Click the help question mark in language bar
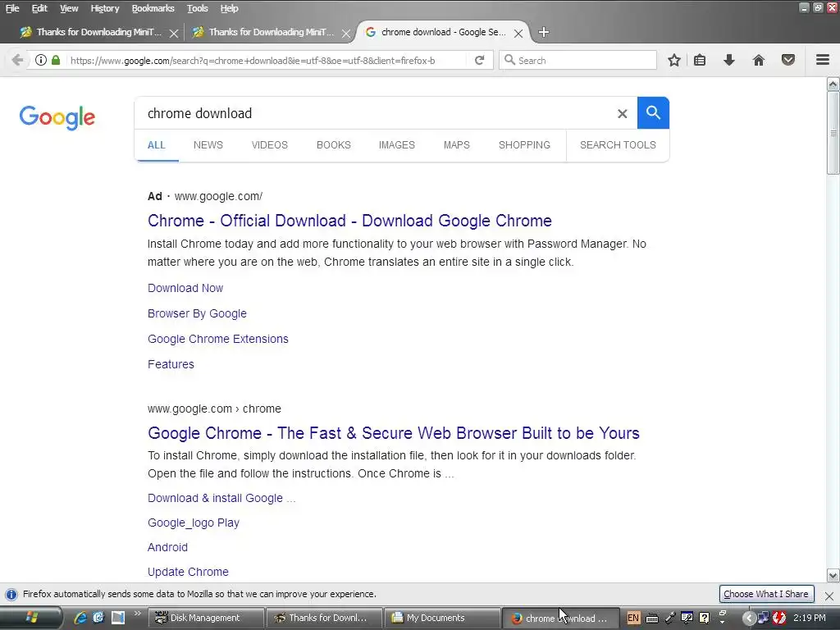840x630 pixels. coord(705,618)
